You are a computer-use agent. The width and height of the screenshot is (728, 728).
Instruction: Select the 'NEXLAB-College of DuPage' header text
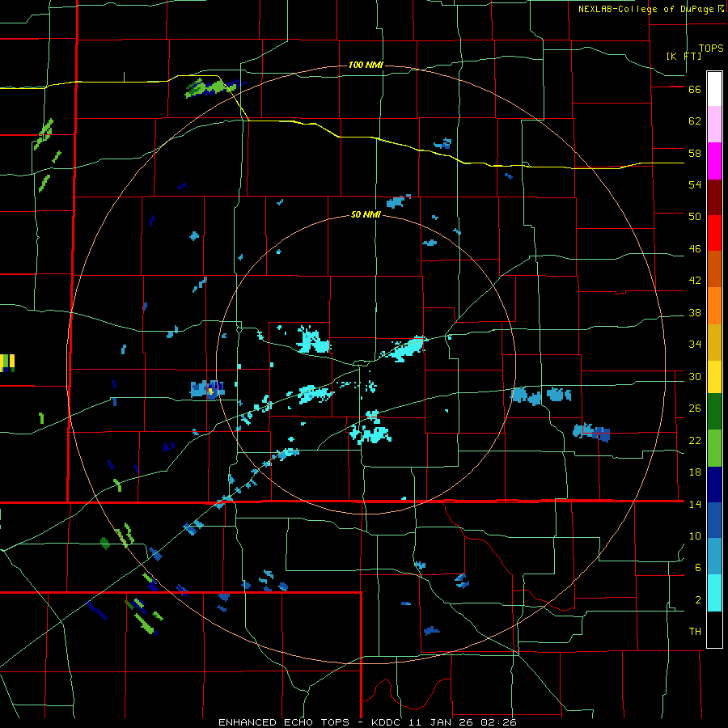(645, 9)
